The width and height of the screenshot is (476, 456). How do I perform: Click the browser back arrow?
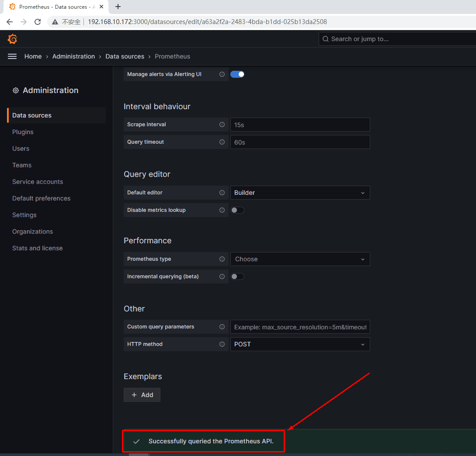tap(10, 22)
